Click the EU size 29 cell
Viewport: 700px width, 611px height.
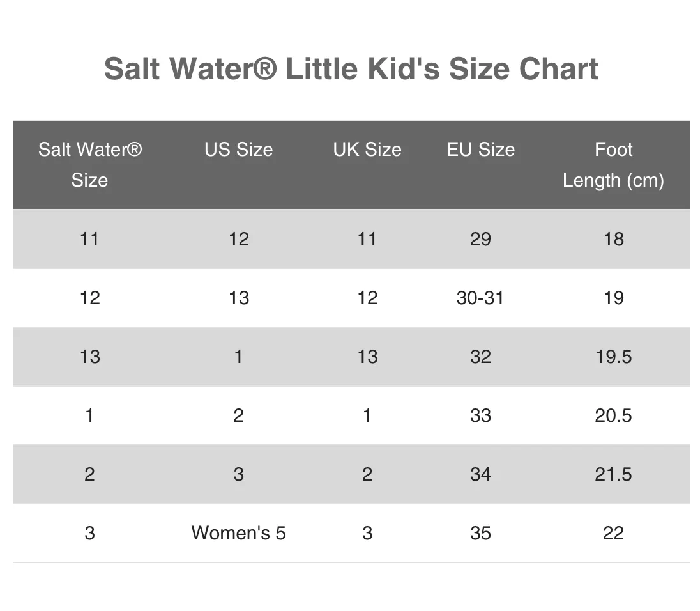pyautogui.click(x=480, y=240)
